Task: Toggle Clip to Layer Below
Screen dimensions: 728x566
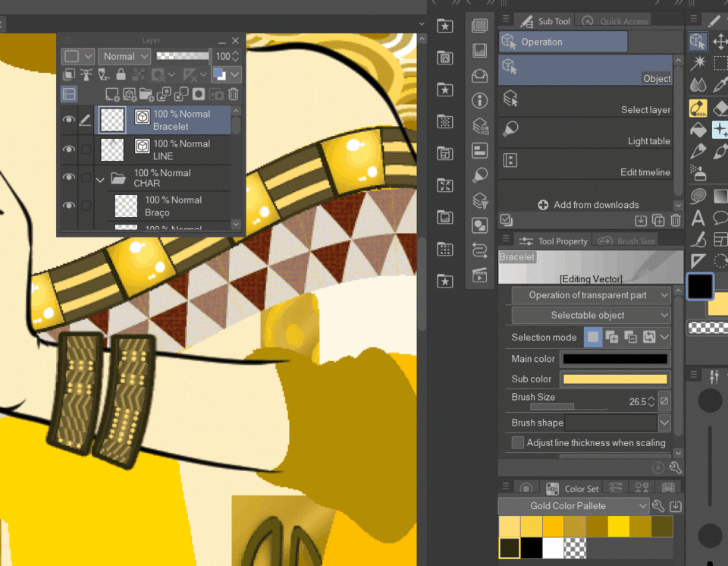Action: (x=69, y=74)
